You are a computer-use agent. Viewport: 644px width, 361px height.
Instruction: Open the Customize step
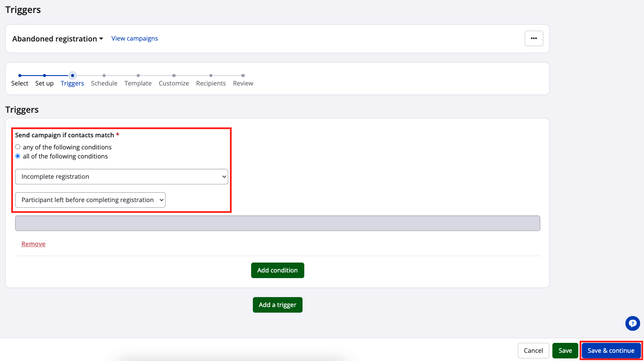(x=174, y=83)
